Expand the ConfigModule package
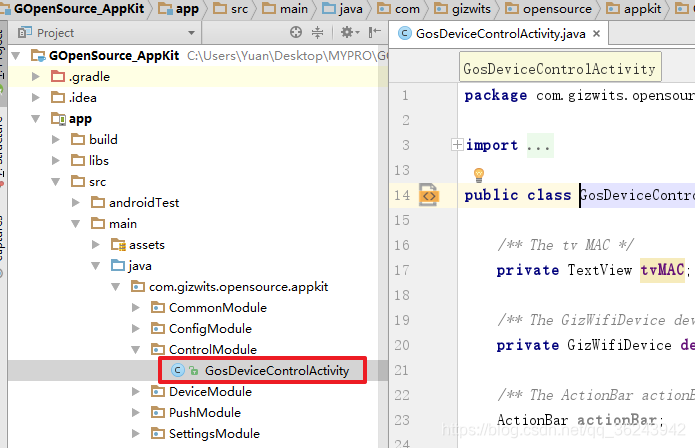 pos(136,329)
